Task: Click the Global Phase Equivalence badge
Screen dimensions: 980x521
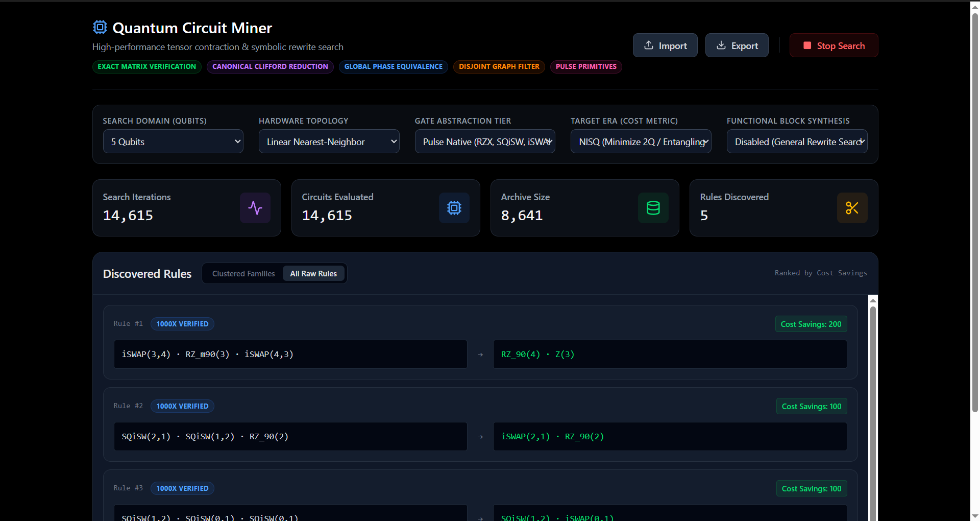Action: (x=394, y=66)
